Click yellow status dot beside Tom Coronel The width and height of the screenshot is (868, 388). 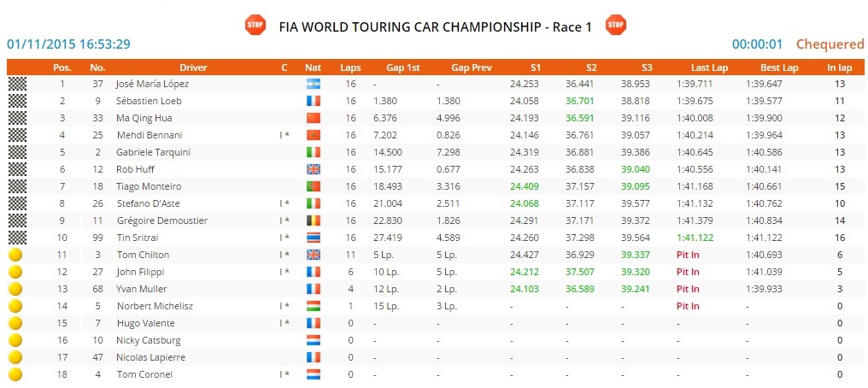click(17, 374)
